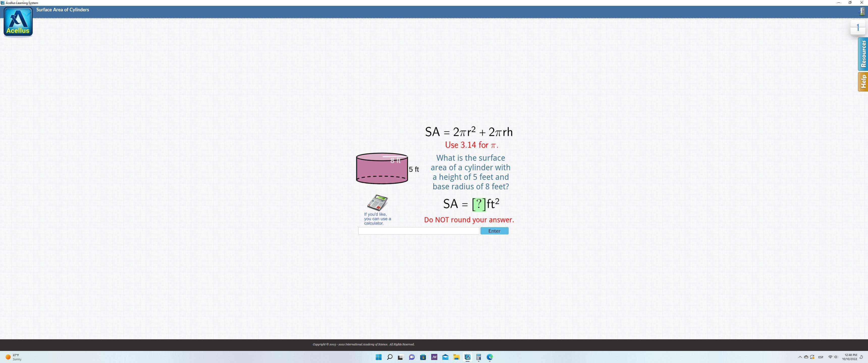The image size is (868, 363).
Task: Open the Sunny weather widget
Action: point(13,357)
